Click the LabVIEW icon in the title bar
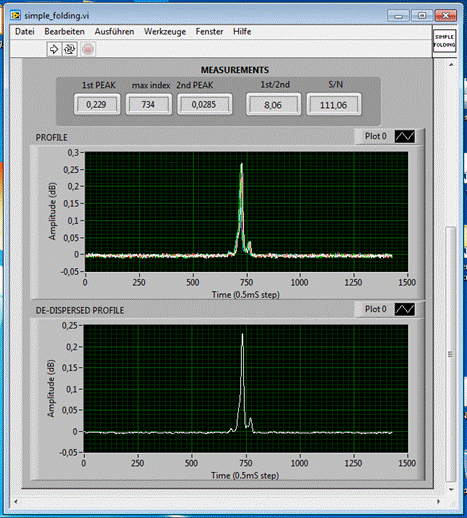Screen dimensions: 467x518 tap(15, 15)
